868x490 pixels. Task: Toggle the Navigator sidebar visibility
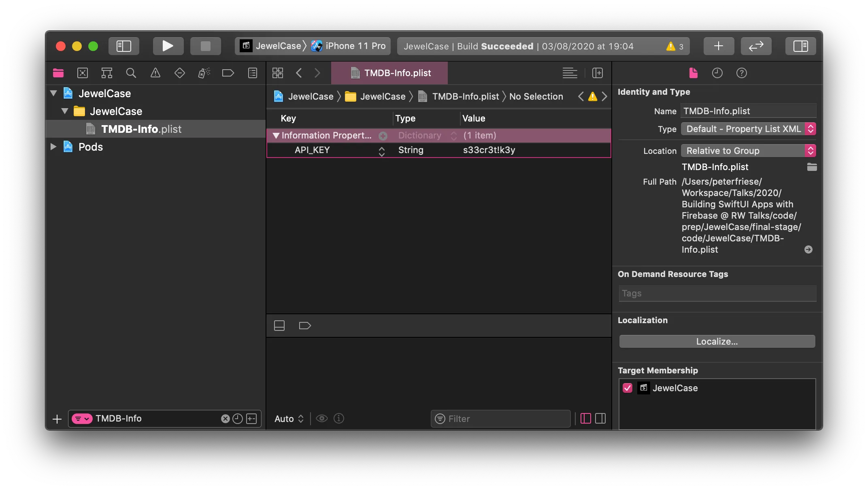click(124, 46)
